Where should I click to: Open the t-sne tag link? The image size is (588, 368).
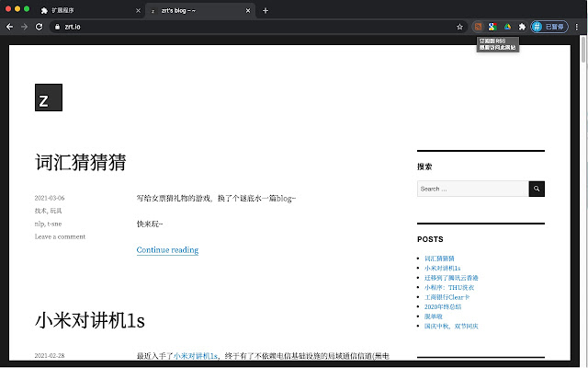pos(54,224)
